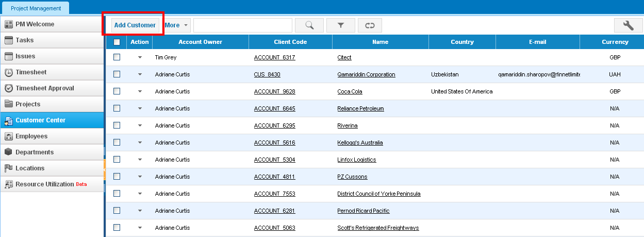Viewport: 644px width, 237px height.
Task: Check the box for Reliance Petroleum row
Action: coord(117,108)
